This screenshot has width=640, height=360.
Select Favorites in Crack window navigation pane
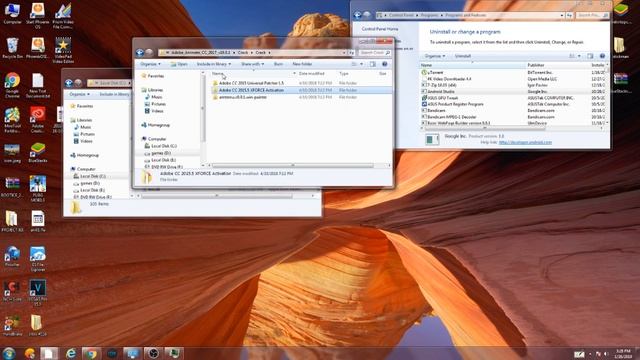(x=156, y=76)
